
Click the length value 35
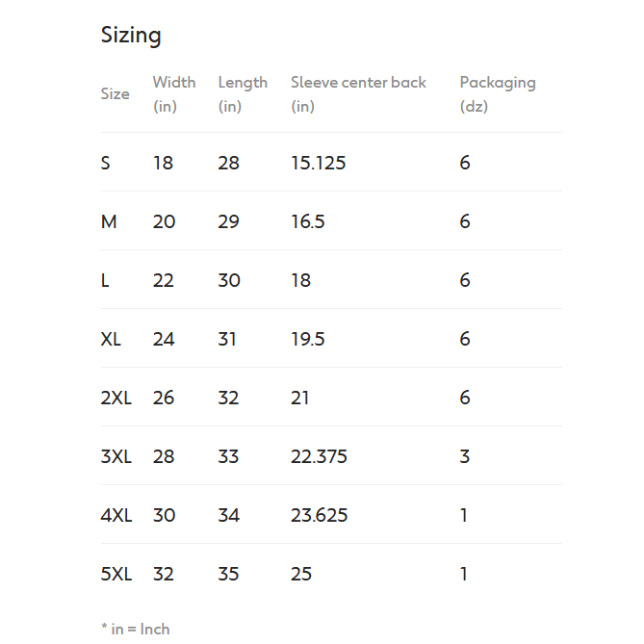(x=228, y=574)
